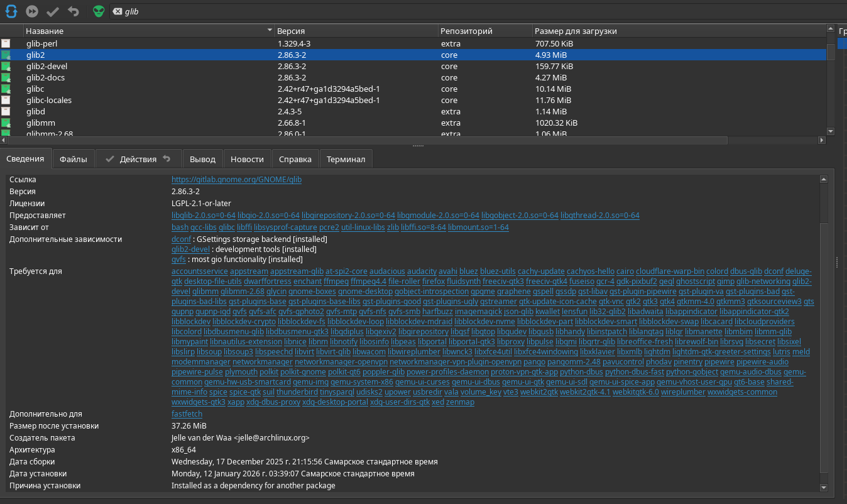Open the Новости tab
Image resolution: width=847 pixels, height=504 pixels.
[247, 159]
